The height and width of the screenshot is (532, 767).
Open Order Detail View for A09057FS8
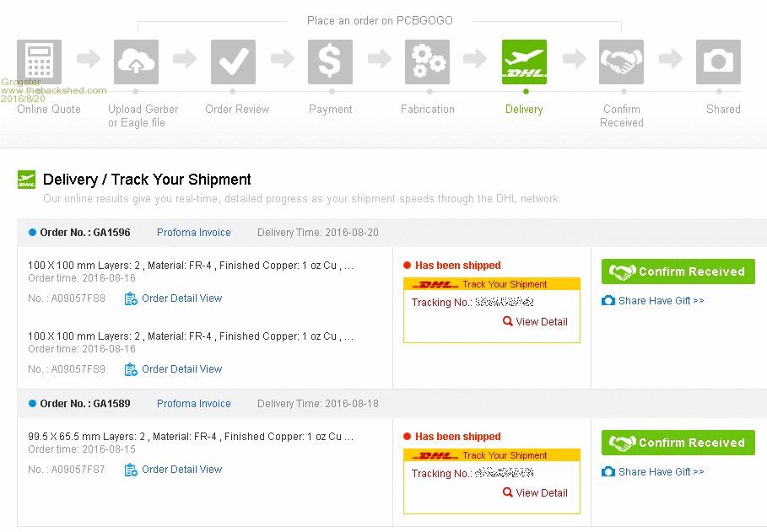(x=181, y=298)
